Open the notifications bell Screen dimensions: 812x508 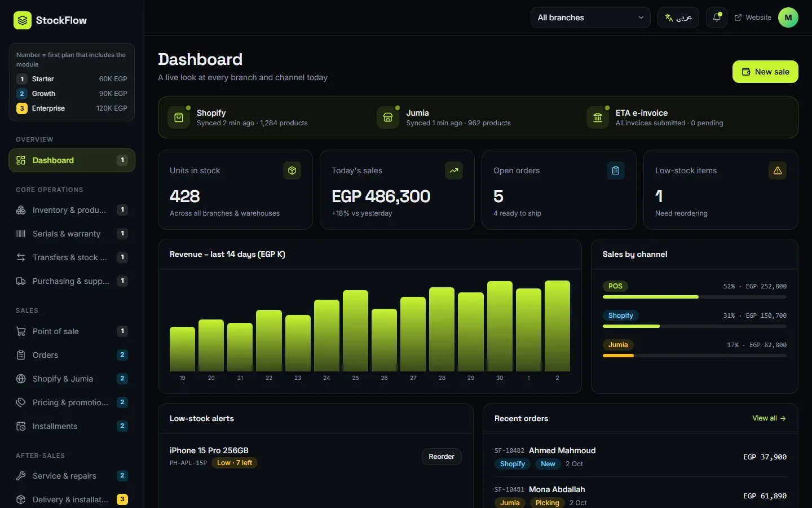click(x=717, y=17)
